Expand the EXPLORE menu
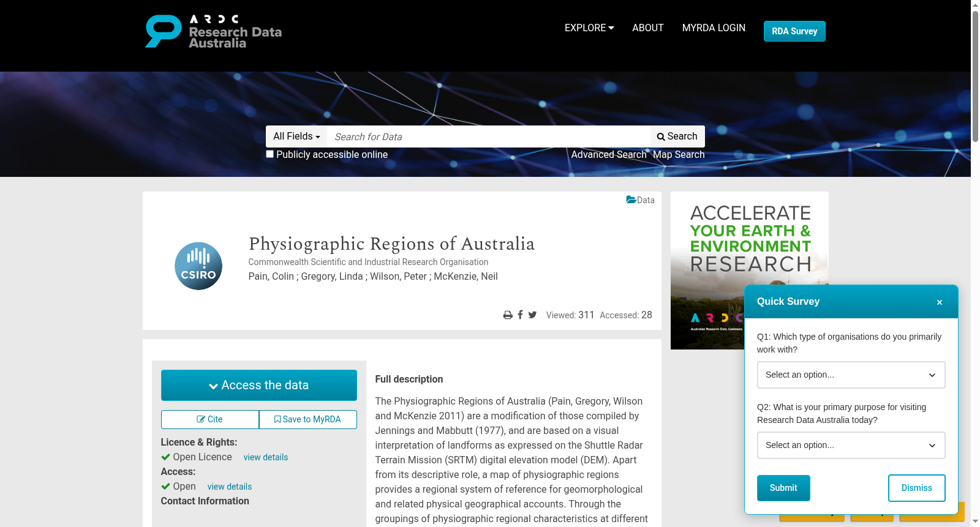Image resolution: width=980 pixels, height=527 pixels. (x=589, y=28)
